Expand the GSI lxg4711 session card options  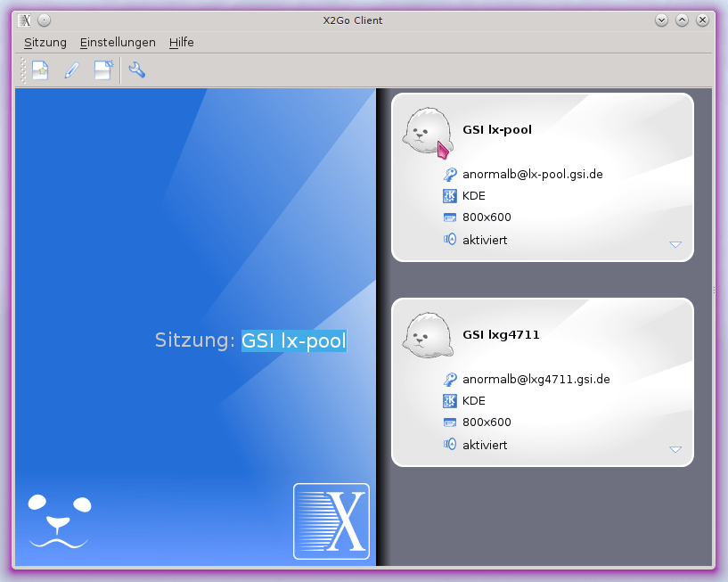pos(675,449)
